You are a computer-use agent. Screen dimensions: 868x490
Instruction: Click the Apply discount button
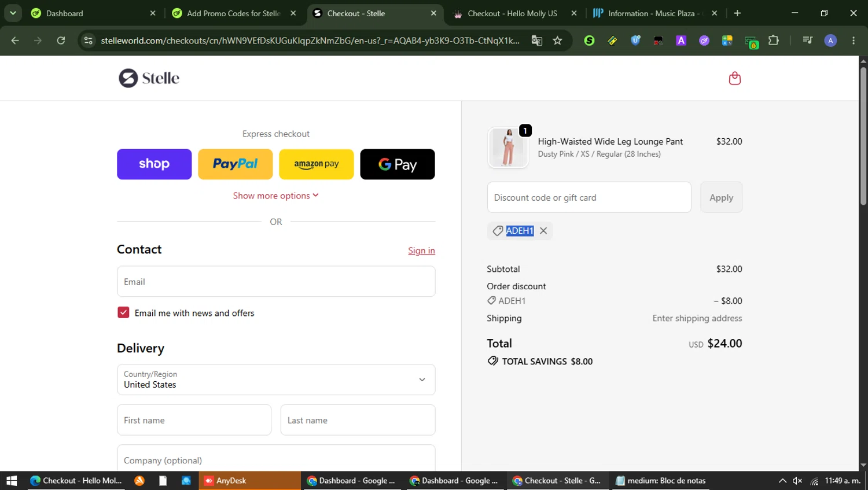pyautogui.click(x=721, y=197)
